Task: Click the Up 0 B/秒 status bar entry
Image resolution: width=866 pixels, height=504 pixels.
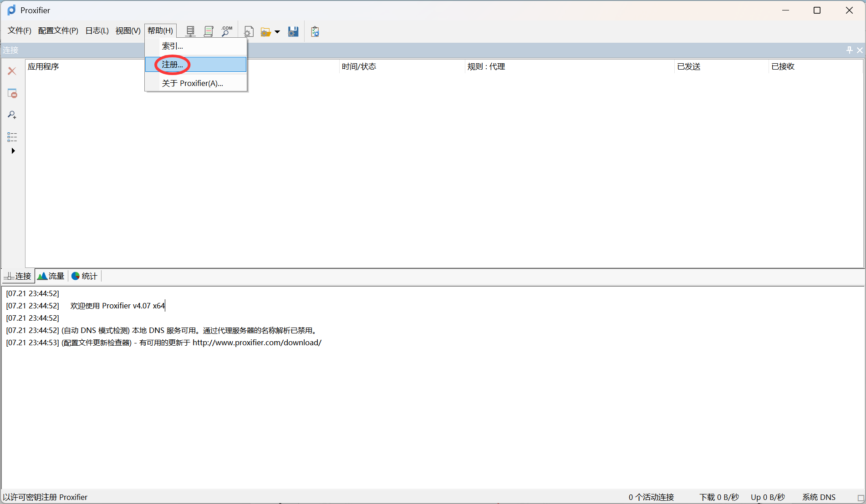Action: (768, 497)
